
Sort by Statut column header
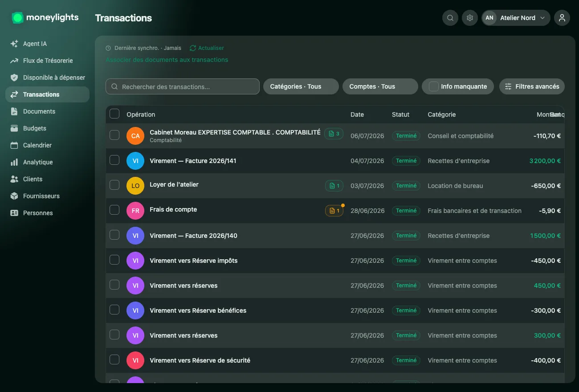click(400, 114)
